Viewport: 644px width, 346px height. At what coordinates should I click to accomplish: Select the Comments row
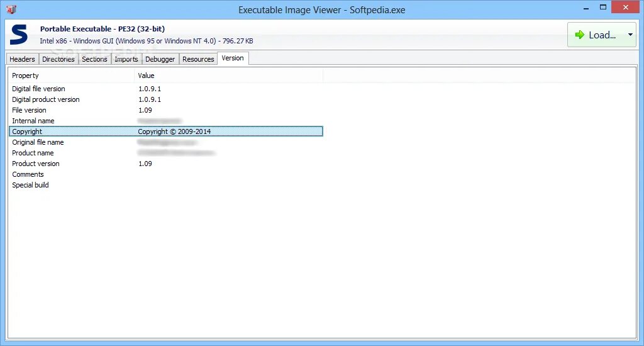[166, 174]
